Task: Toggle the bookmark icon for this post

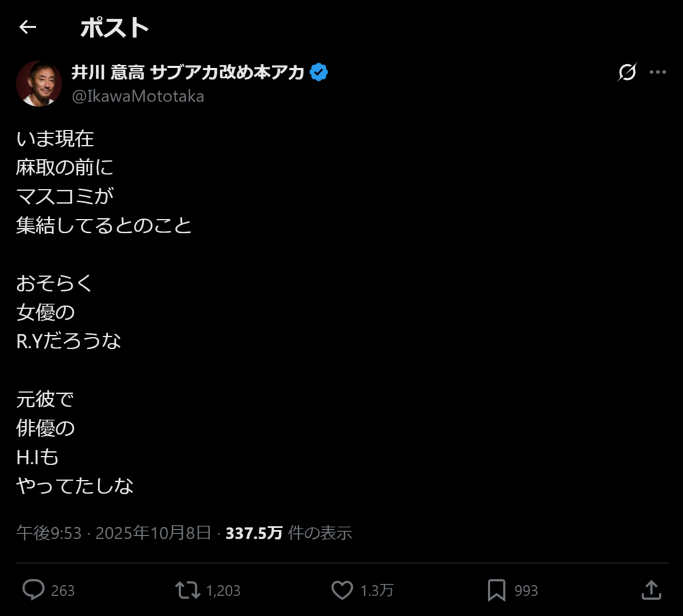Action: (496, 590)
